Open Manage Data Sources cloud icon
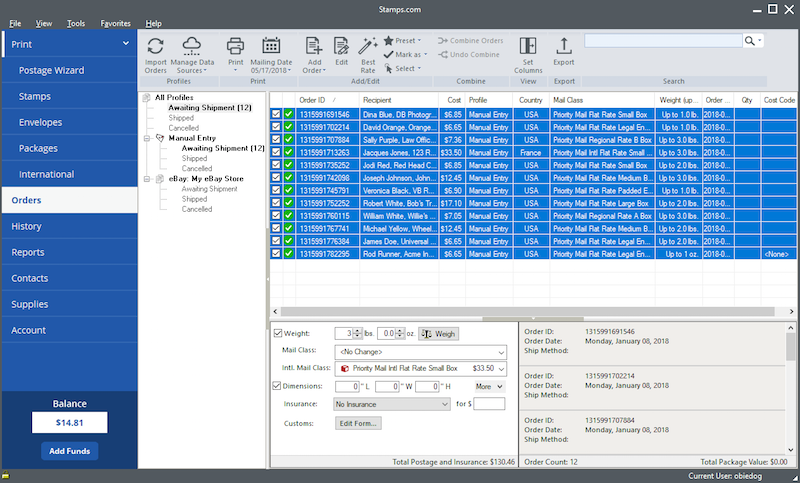 [x=192, y=46]
